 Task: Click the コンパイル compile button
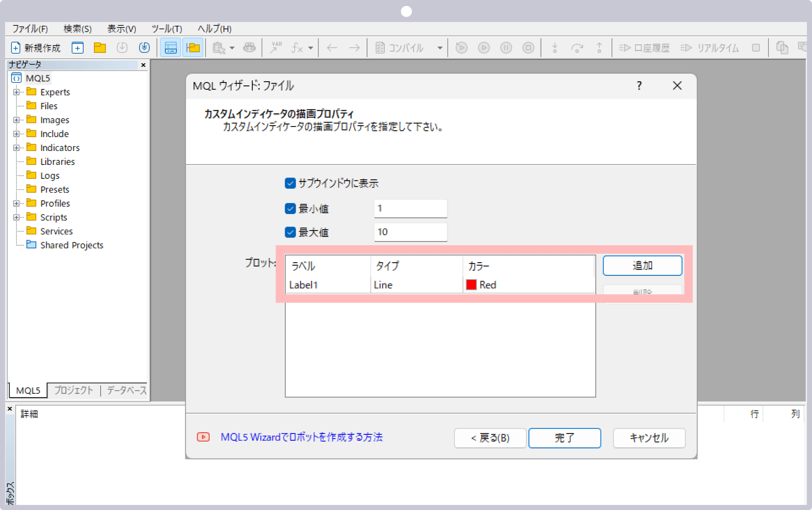point(400,48)
